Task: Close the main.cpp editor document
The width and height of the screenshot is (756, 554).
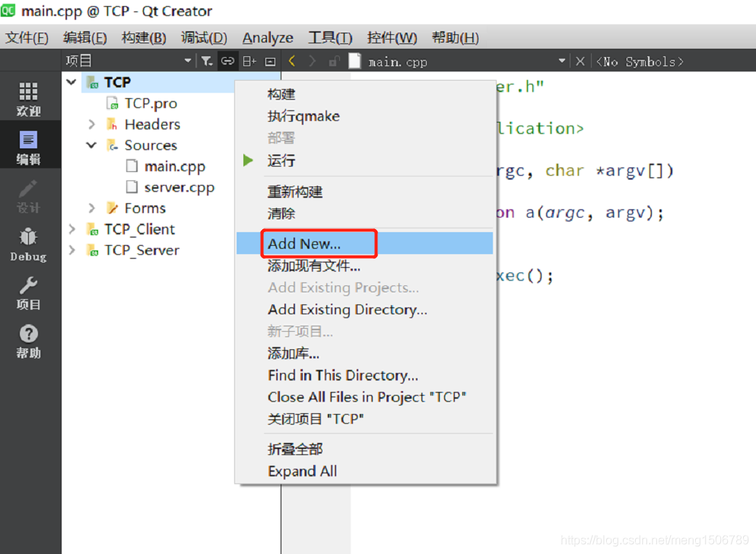Action: [580, 62]
